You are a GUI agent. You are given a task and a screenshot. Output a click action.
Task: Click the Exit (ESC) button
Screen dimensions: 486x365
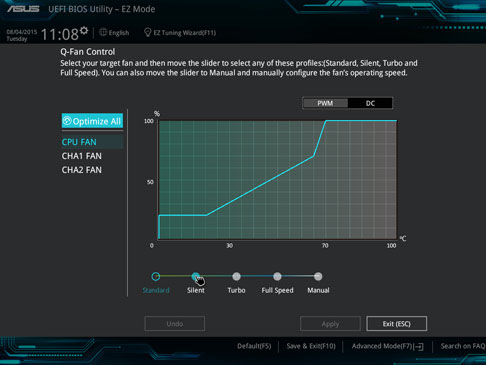(x=396, y=324)
